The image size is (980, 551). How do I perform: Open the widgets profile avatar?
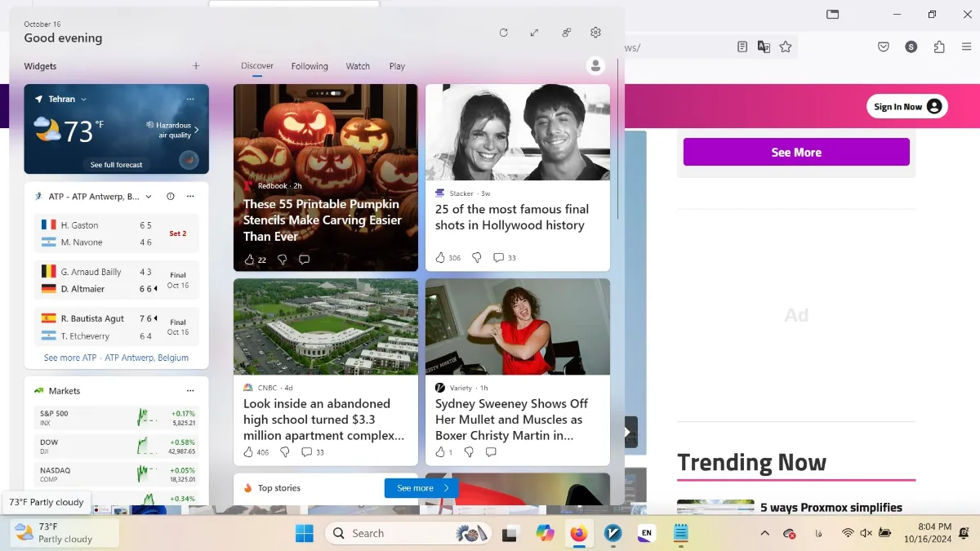tap(596, 66)
